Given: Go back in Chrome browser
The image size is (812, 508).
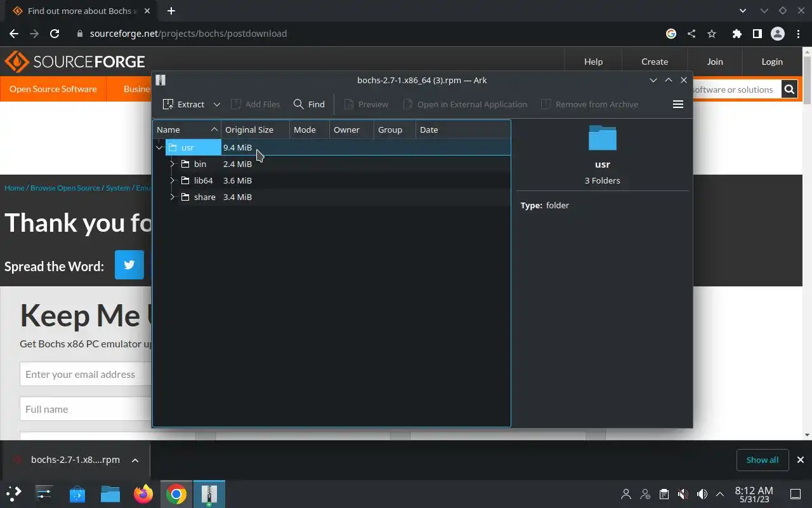Looking at the screenshot, I should (x=14, y=34).
